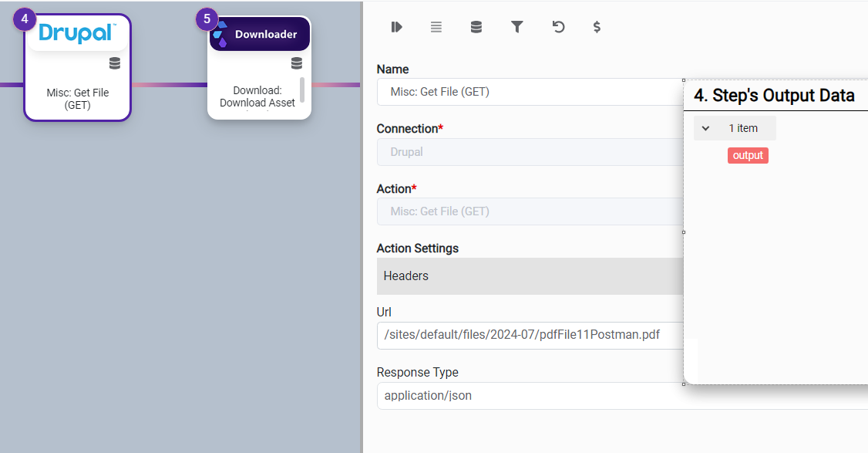Click the Url field with the pdf path
868x453 pixels.
[x=530, y=336]
